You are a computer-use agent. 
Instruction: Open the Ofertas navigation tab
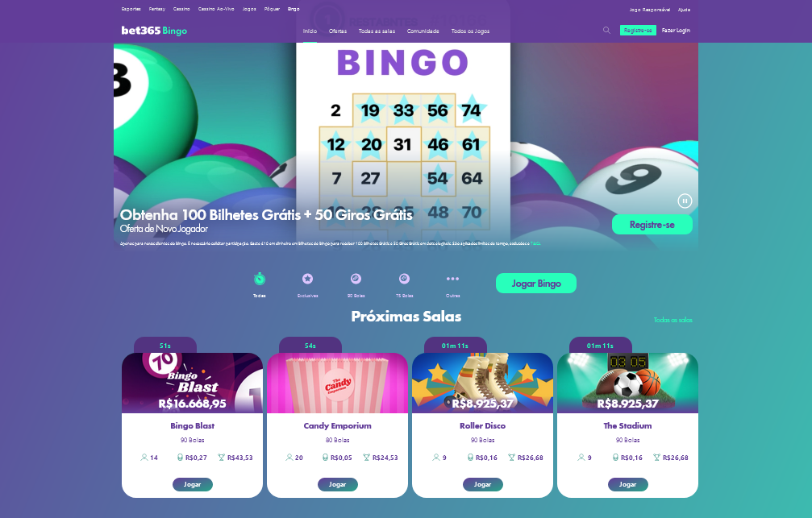338,31
